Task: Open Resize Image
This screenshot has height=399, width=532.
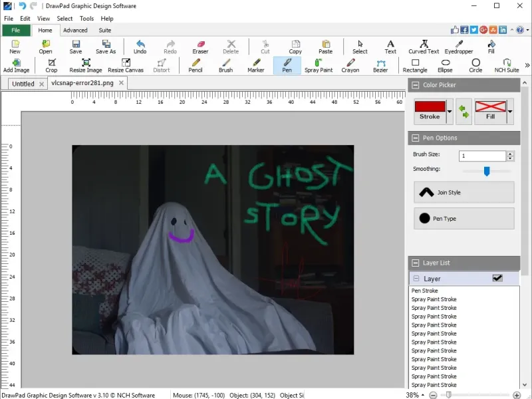Action: (x=86, y=65)
